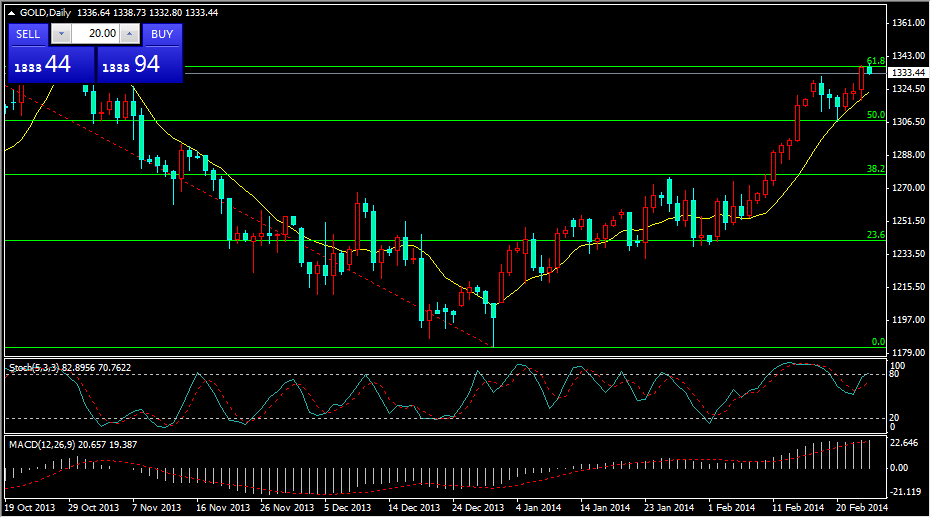
Task: Click the MACD -21.119 scale value
Action: (x=905, y=492)
